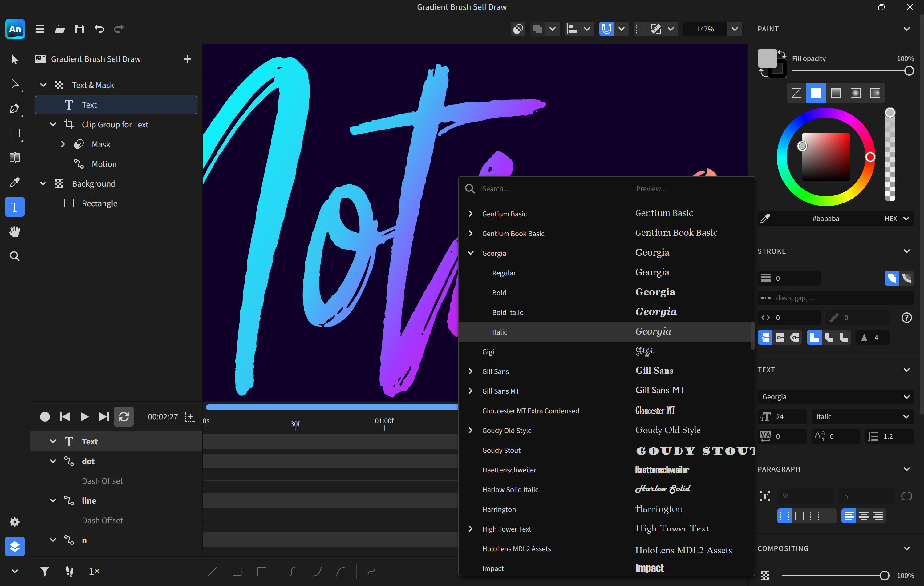Open the Zoom magnifier tool
Image resolution: width=924 pixels, height=586 pixels.
tap(14, 256)
